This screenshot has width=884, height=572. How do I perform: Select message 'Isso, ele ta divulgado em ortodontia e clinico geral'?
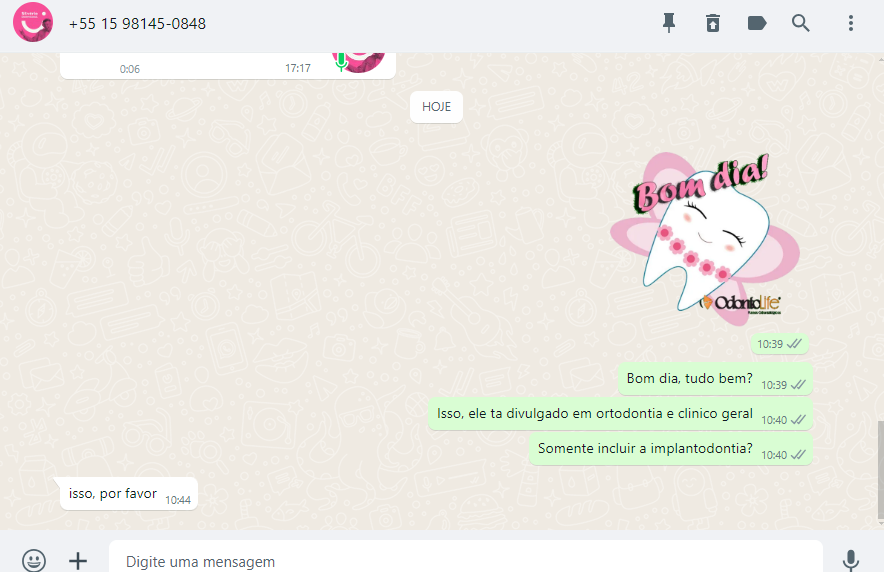coord(620,414)
